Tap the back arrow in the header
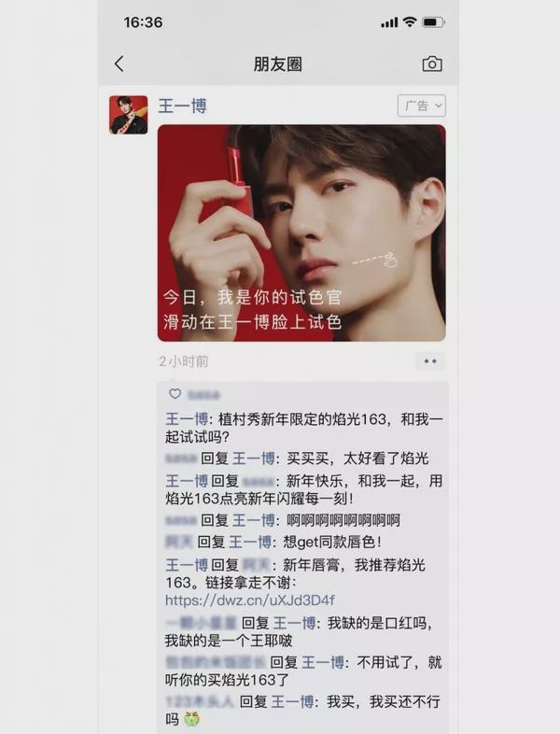 point(119,64)
